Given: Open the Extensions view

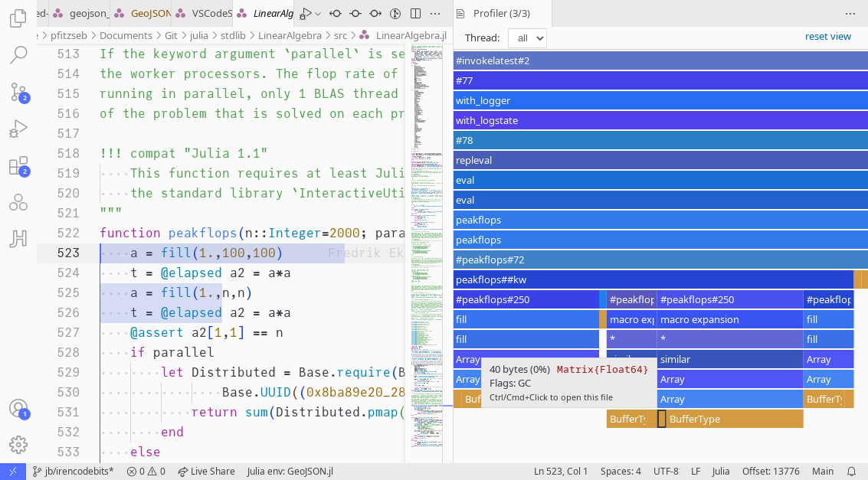Looking at the screenshot, I should click(x=18, y=166).
